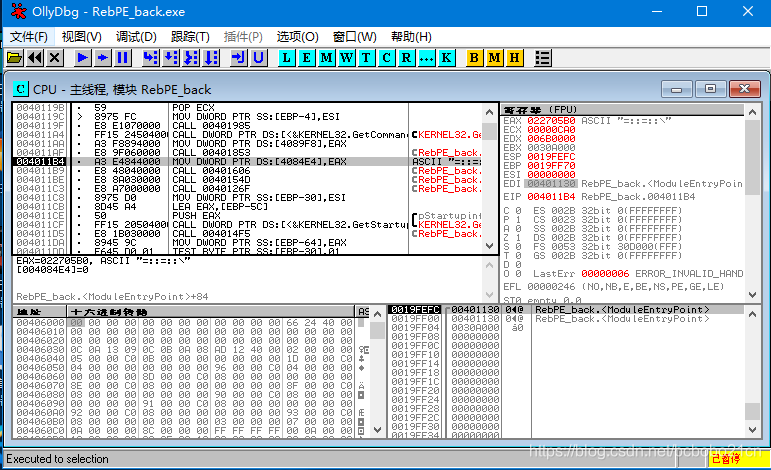Select the EIP register value 004011B4

551,197
